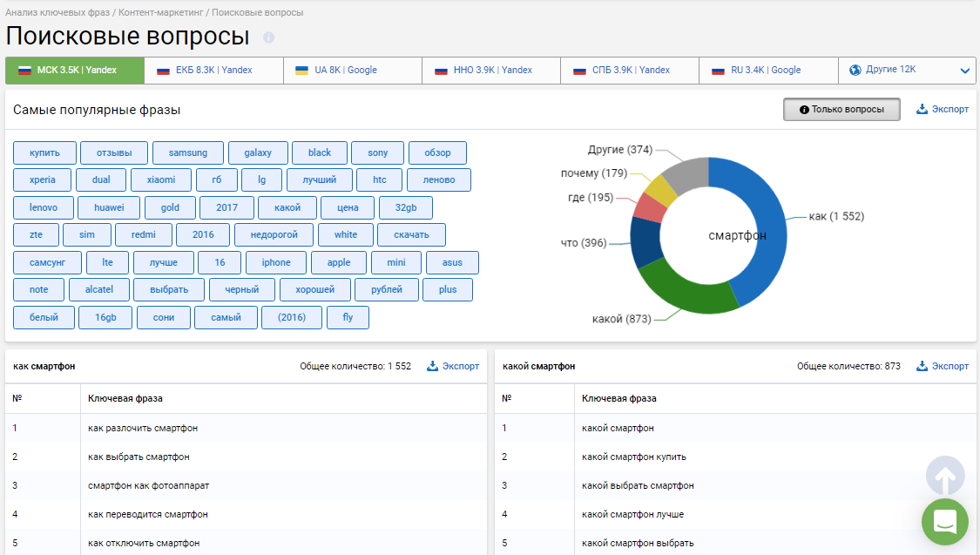The image size is (980, 555).
Task: Switch to RU 3.4K Google tab
Action: (768, 70)
